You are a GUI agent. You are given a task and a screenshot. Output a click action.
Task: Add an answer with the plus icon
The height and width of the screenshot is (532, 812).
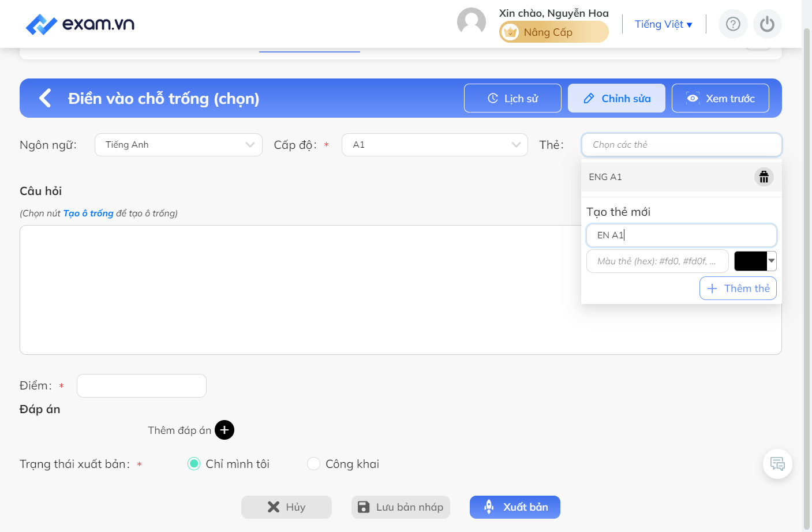224,430
